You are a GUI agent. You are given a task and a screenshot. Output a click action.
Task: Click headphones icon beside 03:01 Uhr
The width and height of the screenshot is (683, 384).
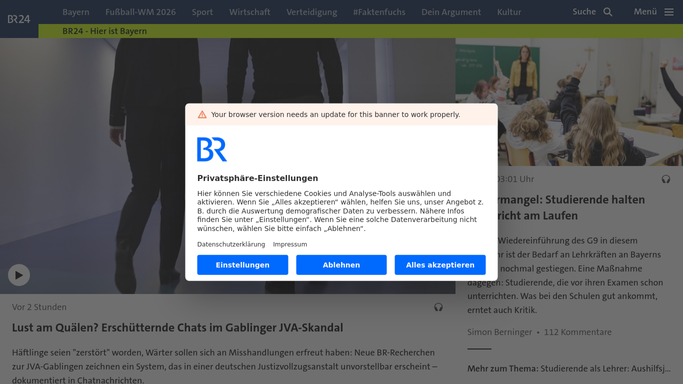click(666, 179)
